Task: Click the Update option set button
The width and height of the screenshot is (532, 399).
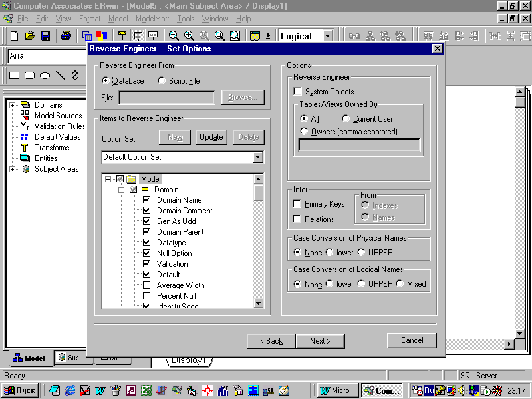Action: (x=211, y=137)
